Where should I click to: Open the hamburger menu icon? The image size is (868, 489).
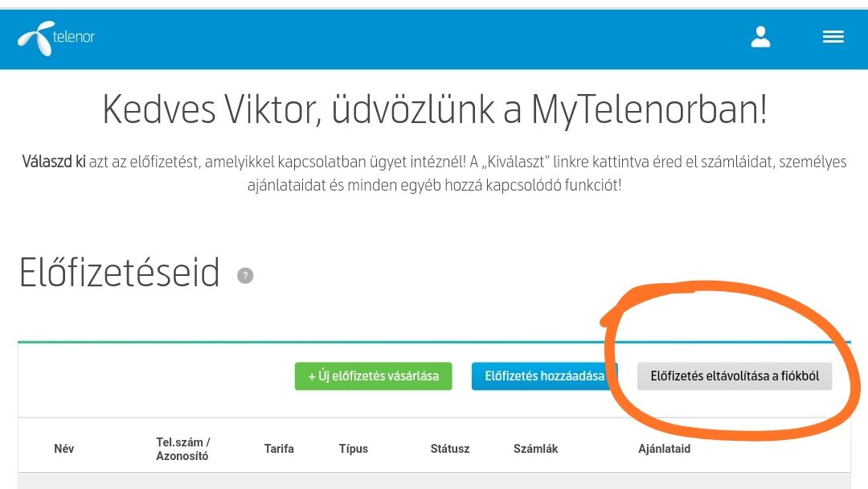pyautogui.click(x=833, y=37)
